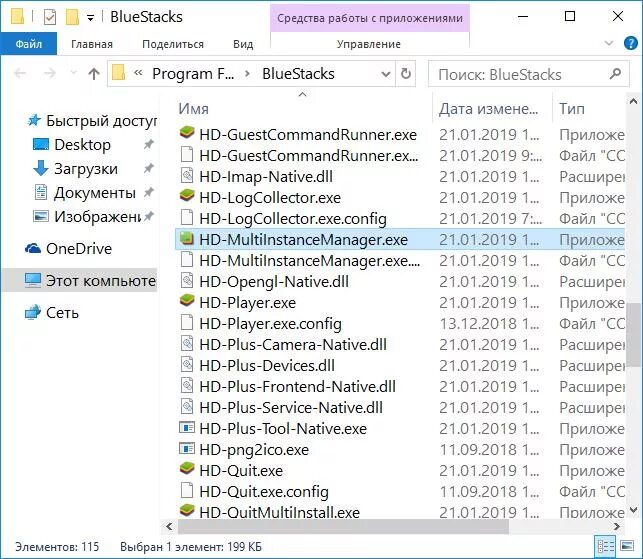Show hidden parent path via double chevron
The width and height of the screenshot is (643, 559).
138,73
